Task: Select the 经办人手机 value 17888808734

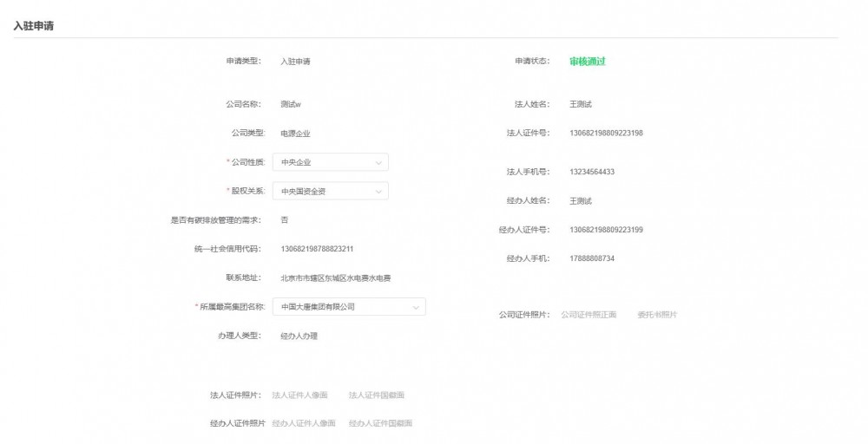Action: (x=592, y=258)
